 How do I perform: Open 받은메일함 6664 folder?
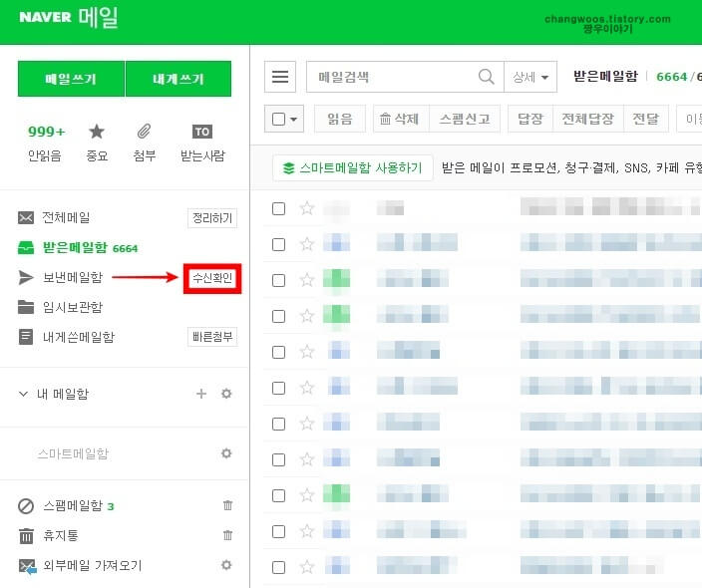(x=90, y=247)
